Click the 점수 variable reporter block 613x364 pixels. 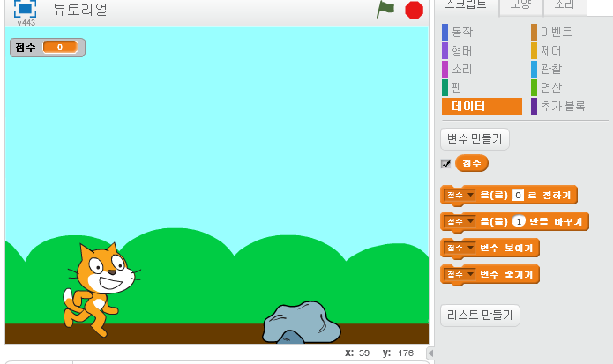pyautogui.click(x=472, y=163)
